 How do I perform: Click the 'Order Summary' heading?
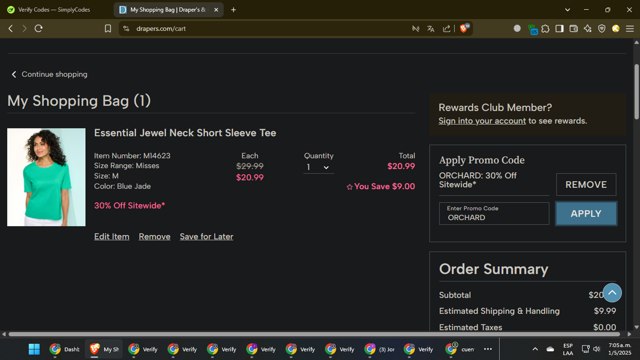(493, 269)
